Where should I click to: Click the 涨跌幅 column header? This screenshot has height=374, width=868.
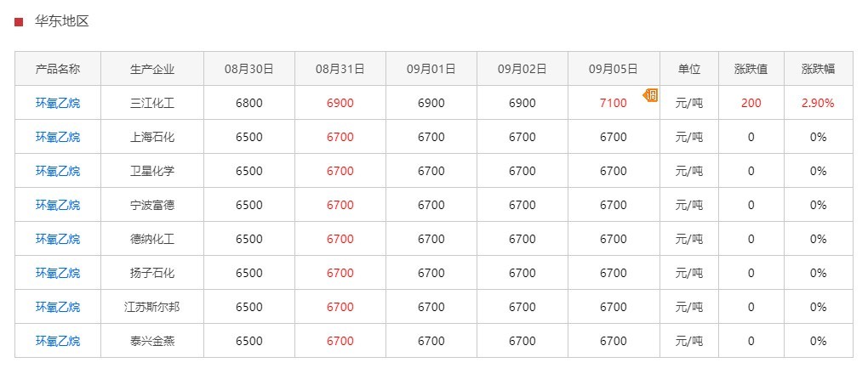(x=818, y=69)
